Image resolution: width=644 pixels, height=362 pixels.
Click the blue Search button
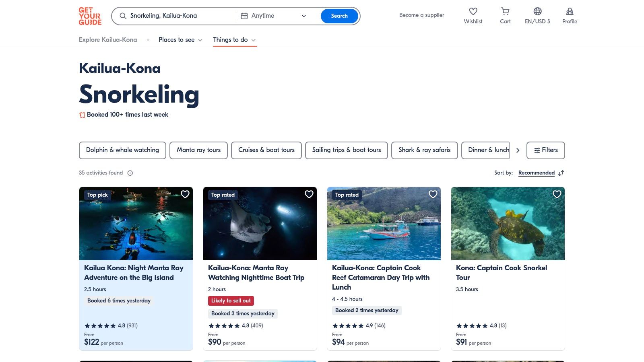(339, 16)
